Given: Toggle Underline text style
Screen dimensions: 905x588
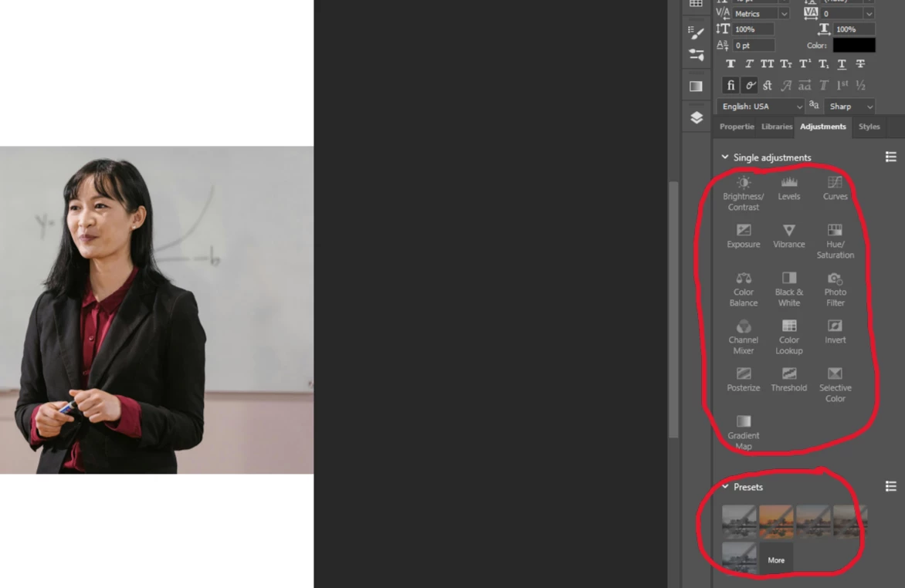Looking at the screenshot, I should click(842, 64).
